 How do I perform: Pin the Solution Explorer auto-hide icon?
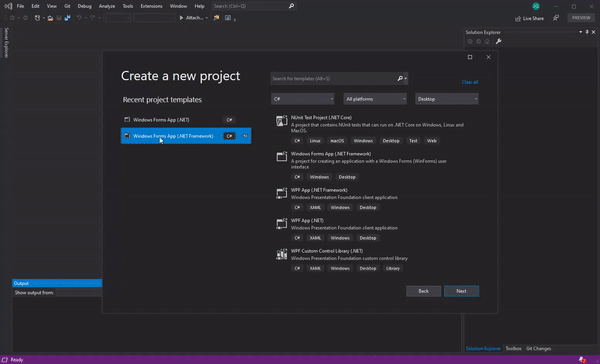coord(587,32)
